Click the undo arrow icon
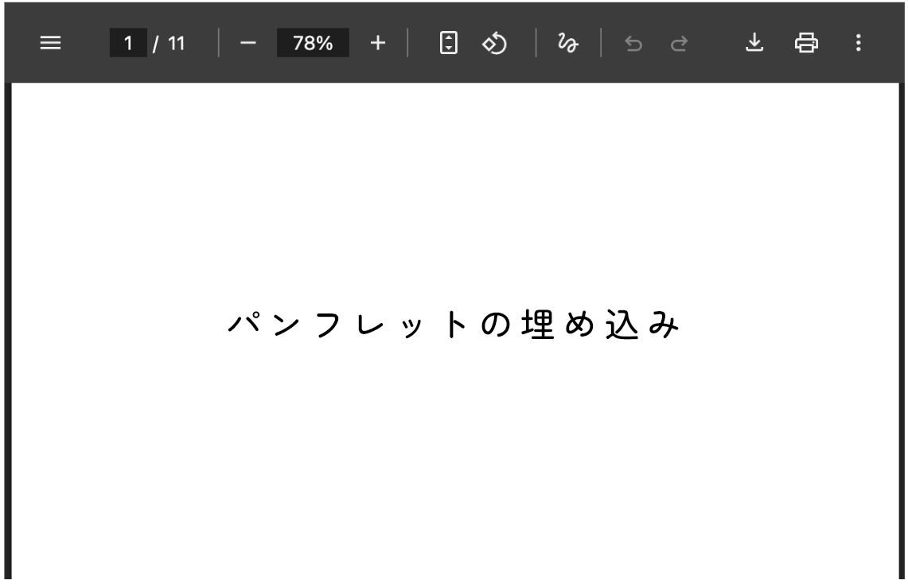908x588 pixels. (x=633, y=44)
